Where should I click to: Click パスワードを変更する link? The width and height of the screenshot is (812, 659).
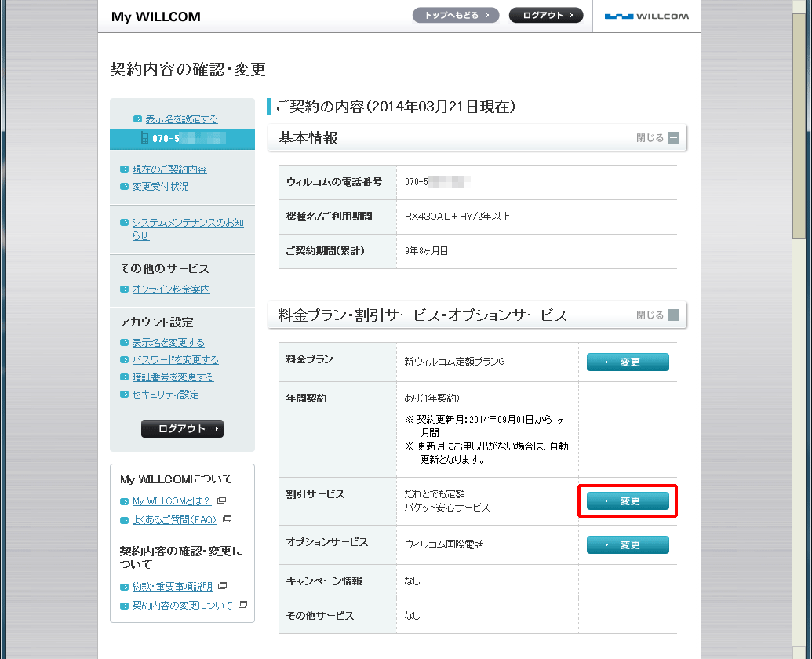[175, 360]
